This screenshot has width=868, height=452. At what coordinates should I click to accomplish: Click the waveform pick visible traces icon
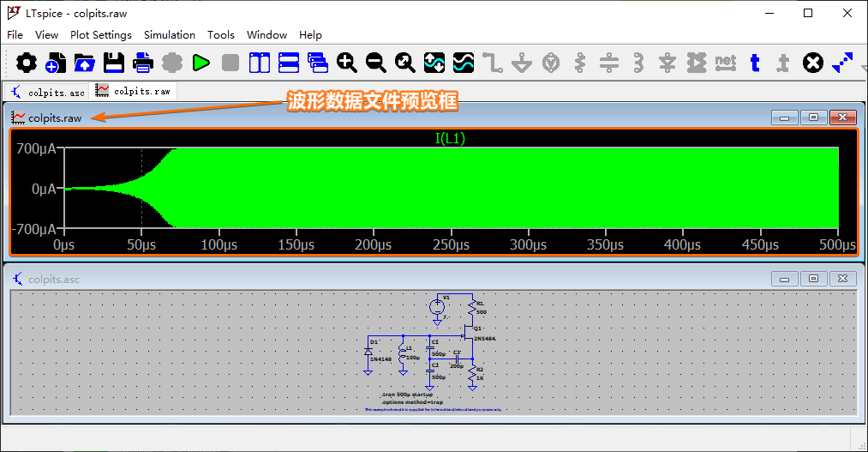(464, 63)
